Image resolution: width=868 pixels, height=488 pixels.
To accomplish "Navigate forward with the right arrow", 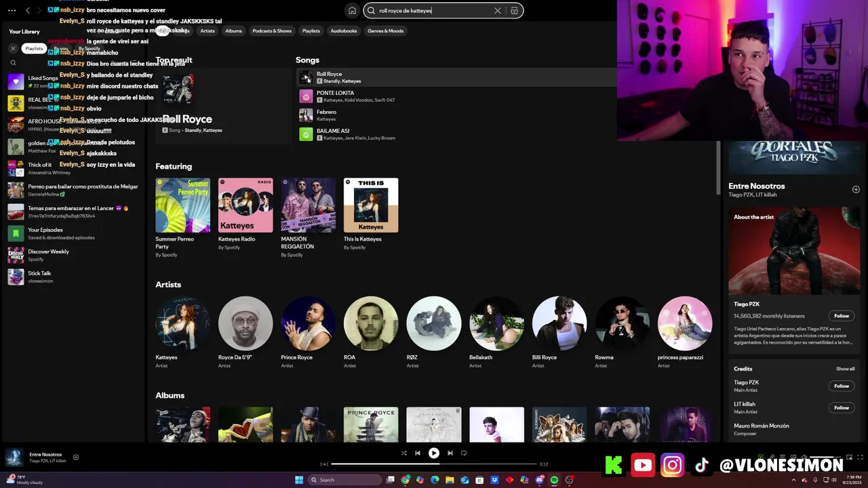I will click(39, 10).
